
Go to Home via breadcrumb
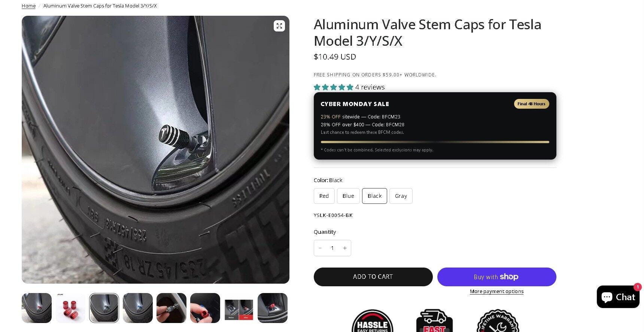click(28, 6)
